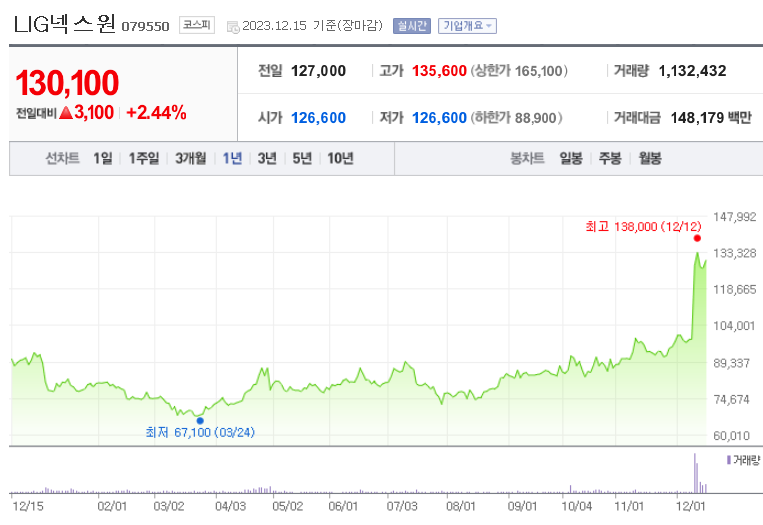Click the 실시간 button
This screenshot has width=763, height=525.
[412, 26]
